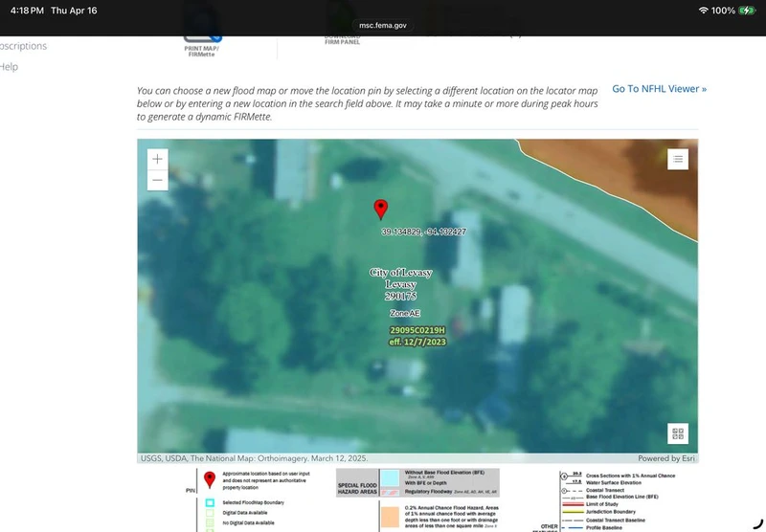Screen dimensions: 766x532
Task: Tap the Wi-Fi status icon
Action: click(x=703, y=11)
